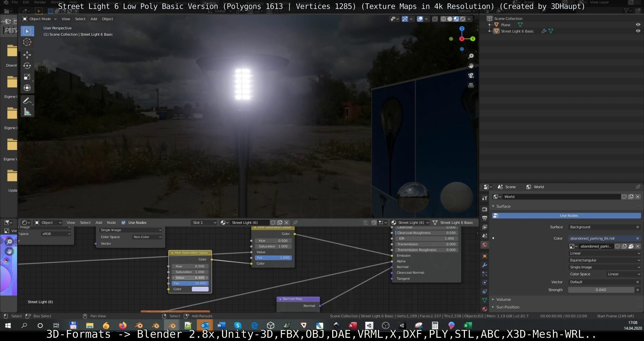Image resolution: width=644 pixels, height=341 pixels.
Task: Select the Move tool
Action: click(x=27, y=55)
